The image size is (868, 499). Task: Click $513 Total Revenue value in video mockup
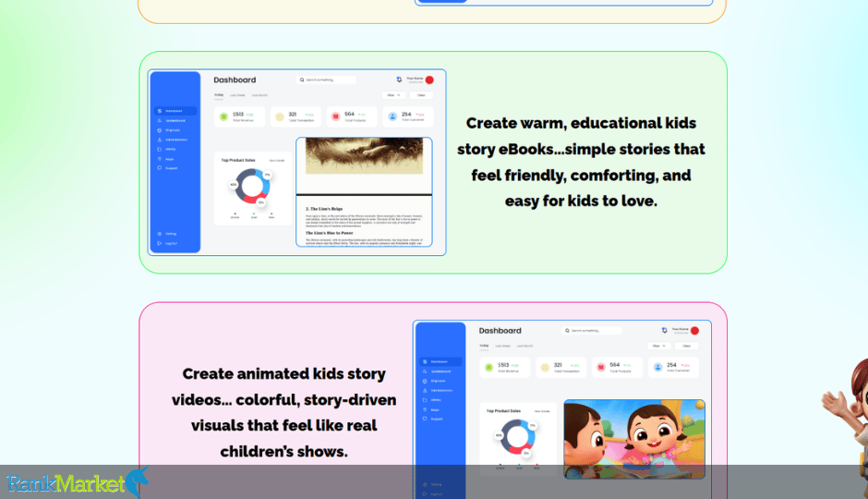pyautogui.click(x=503, y=366)
